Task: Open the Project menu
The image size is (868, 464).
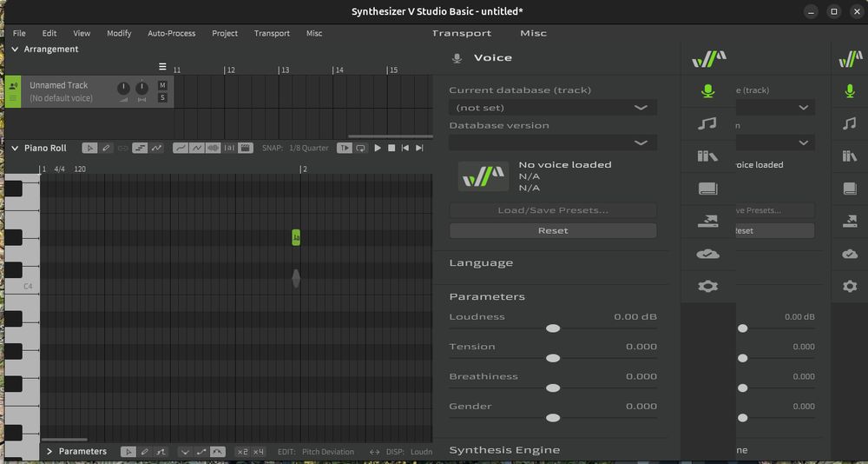Action: pos(225,33)
